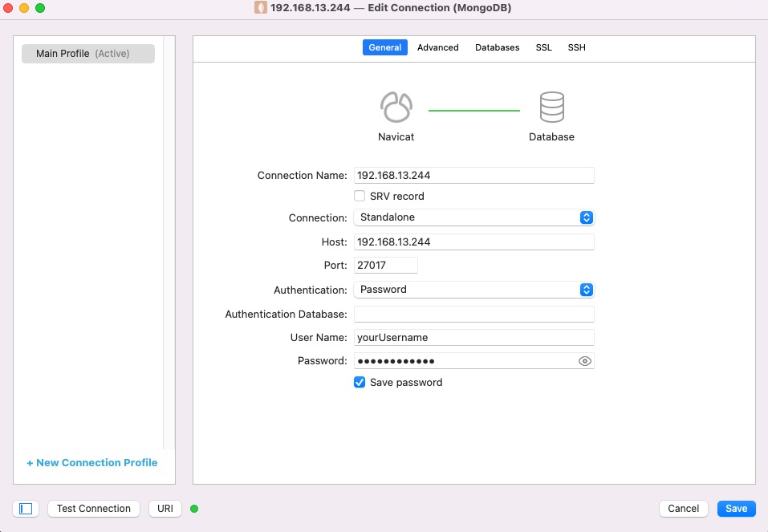Screen dimensions: 768x532
Task: Select Main Profile (Active) in sidebar
Action: pos(88,54)
